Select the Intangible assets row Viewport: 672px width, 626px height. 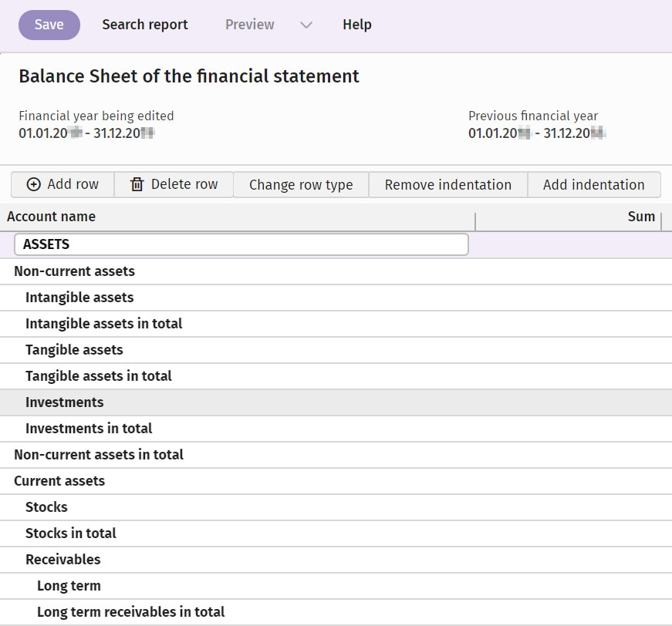[x=336, y=298]
